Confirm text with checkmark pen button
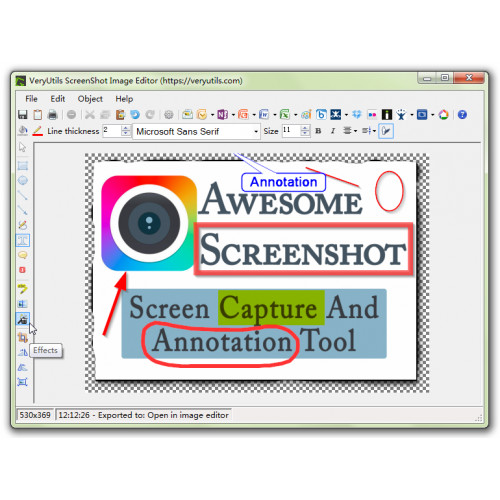This screenshot has width=500, height=500. [386, 131]
